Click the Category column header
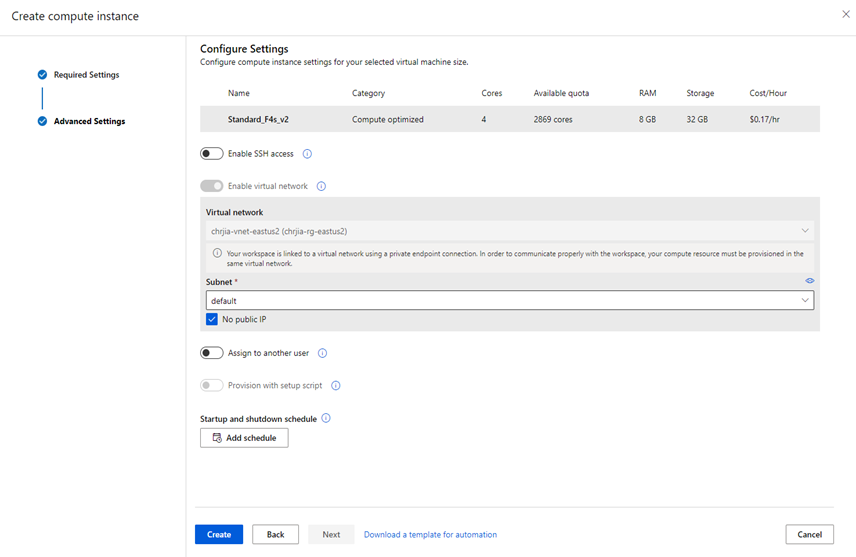The image size is (856, 557). click(368, 93)
